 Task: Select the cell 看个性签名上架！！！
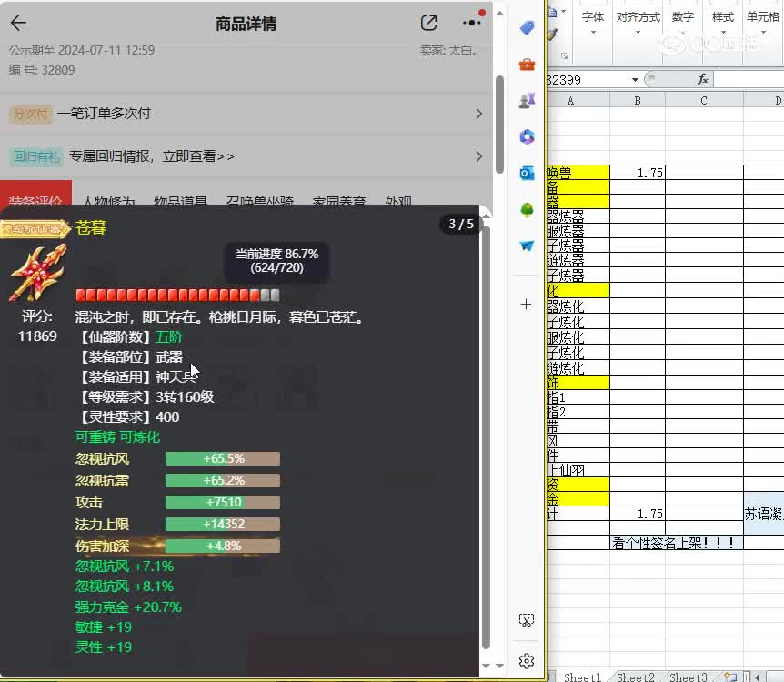(x=677, y=543)
